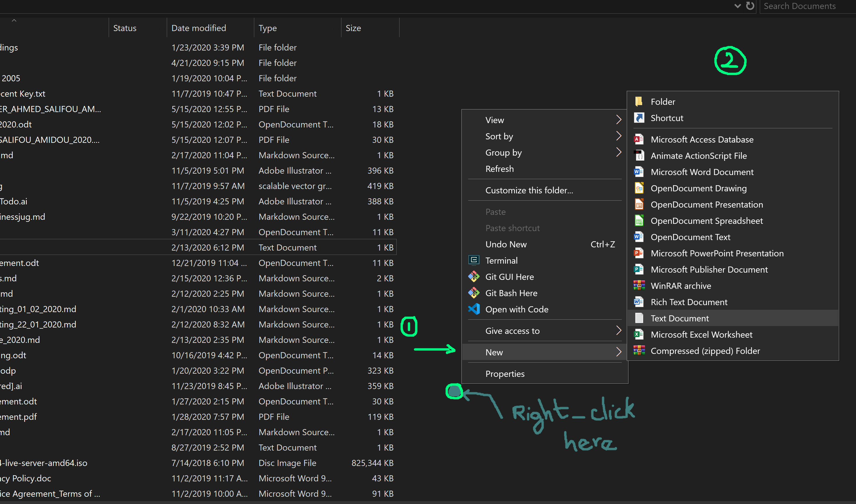Select the cent Key.txt file
The height and width of the screenshot is (504, 856).
coord(198,94)
